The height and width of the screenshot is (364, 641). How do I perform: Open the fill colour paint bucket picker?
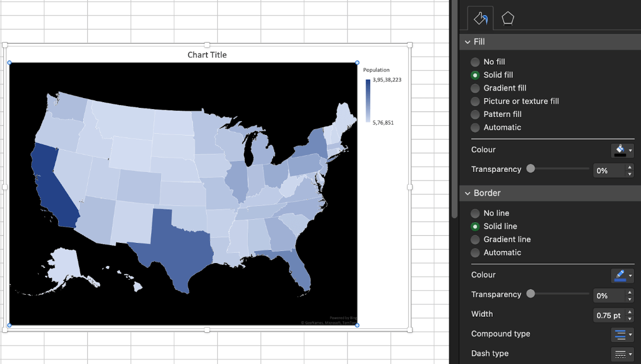[622, 151]
